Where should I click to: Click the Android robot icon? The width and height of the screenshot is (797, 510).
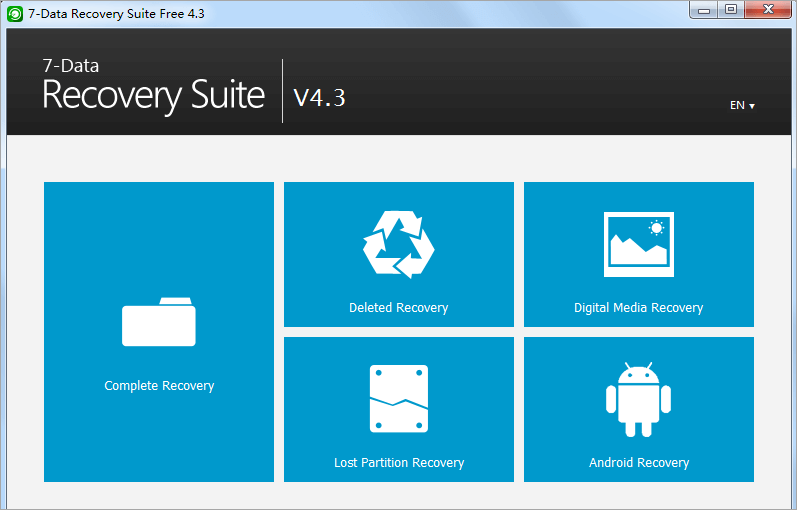coord(638,399)
